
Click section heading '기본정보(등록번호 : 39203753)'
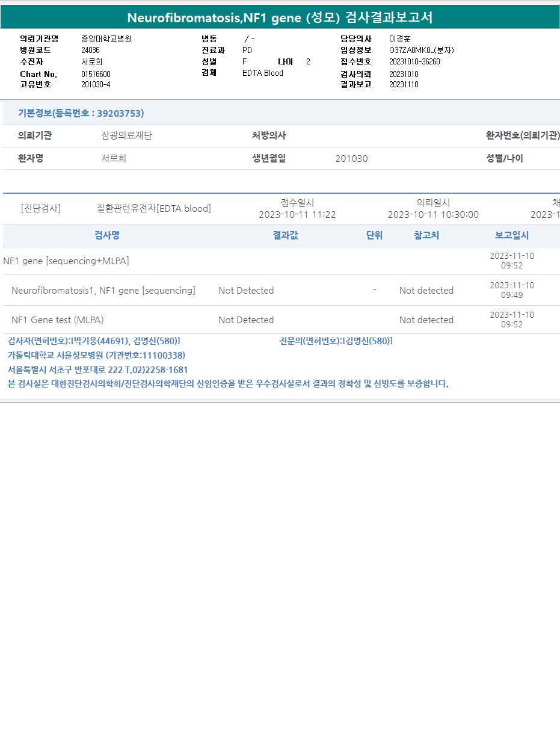(81, 113)
